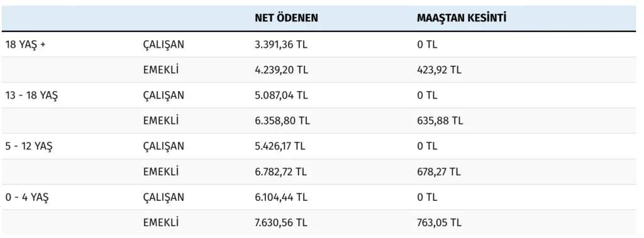Select the 0 - 4 YAŞ row label
This screenshot has height=238, width=644.
[26, 197]
